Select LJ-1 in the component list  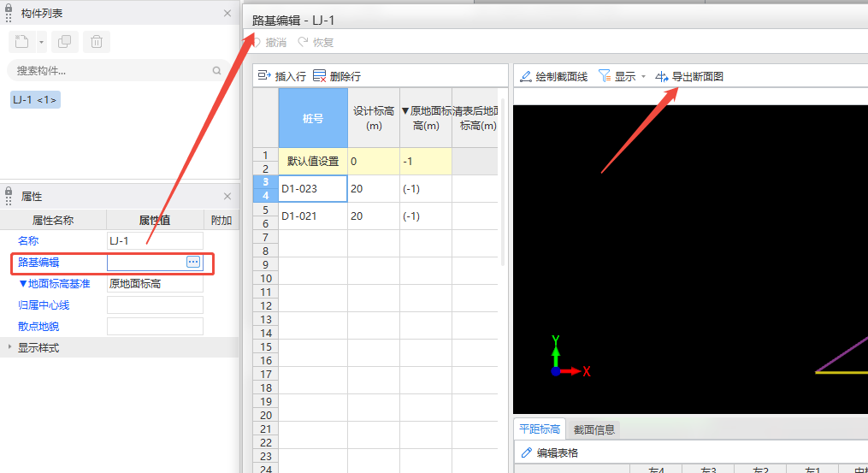[35, 100]
